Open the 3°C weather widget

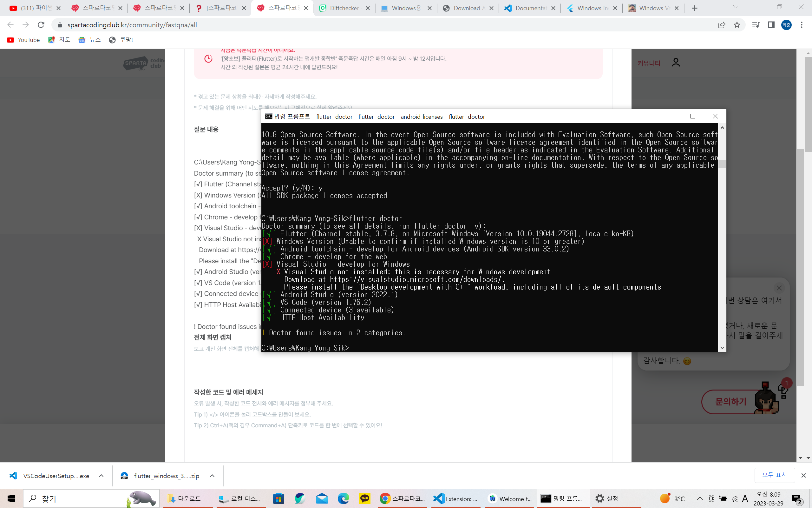(x=672, y=498)
